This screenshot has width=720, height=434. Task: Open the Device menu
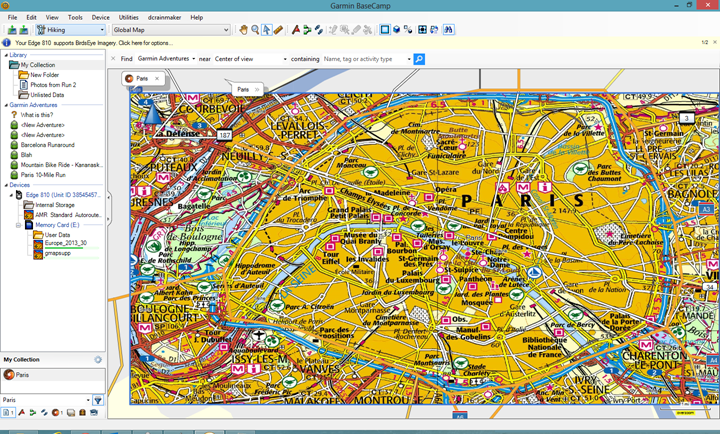(100, 17)
